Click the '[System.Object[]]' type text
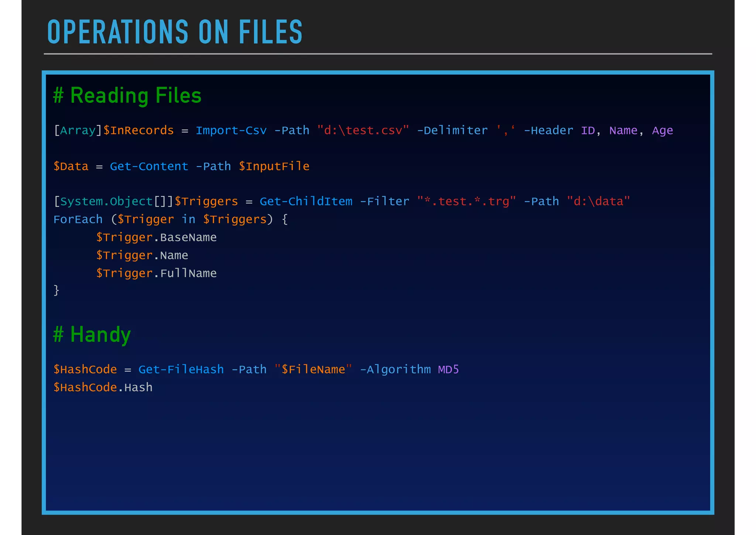 tap(113, 201)
